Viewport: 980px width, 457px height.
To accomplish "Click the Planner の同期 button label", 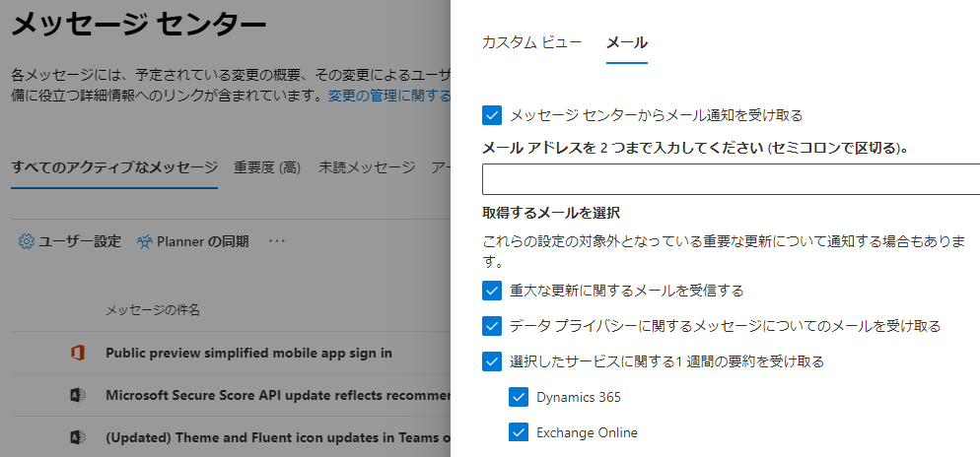I will click(x=202, y=241).
